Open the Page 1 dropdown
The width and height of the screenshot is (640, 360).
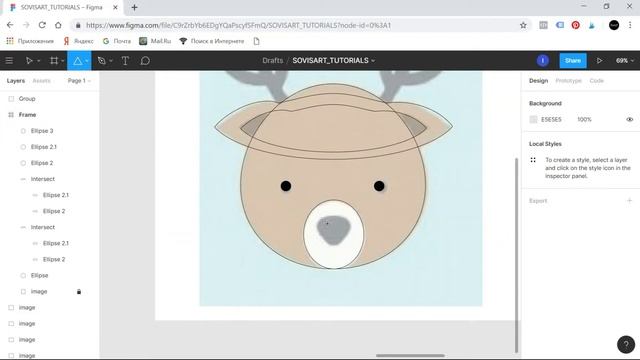[x=79, y=81]
